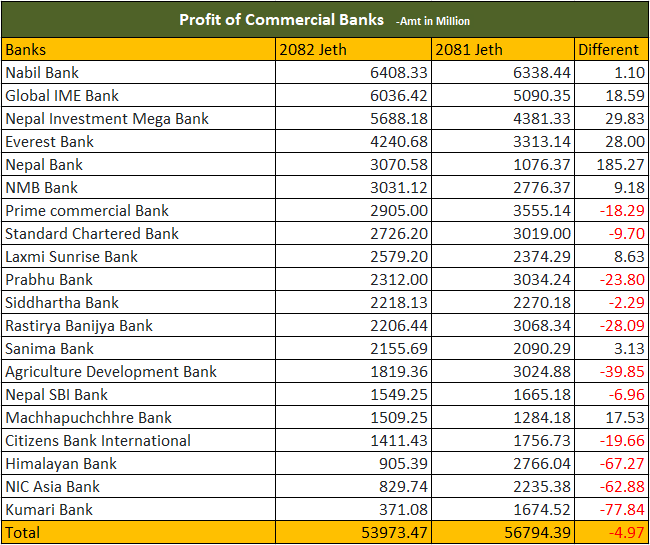
Task: Select the 'Different' column header
Action: (x=611, y=49)
